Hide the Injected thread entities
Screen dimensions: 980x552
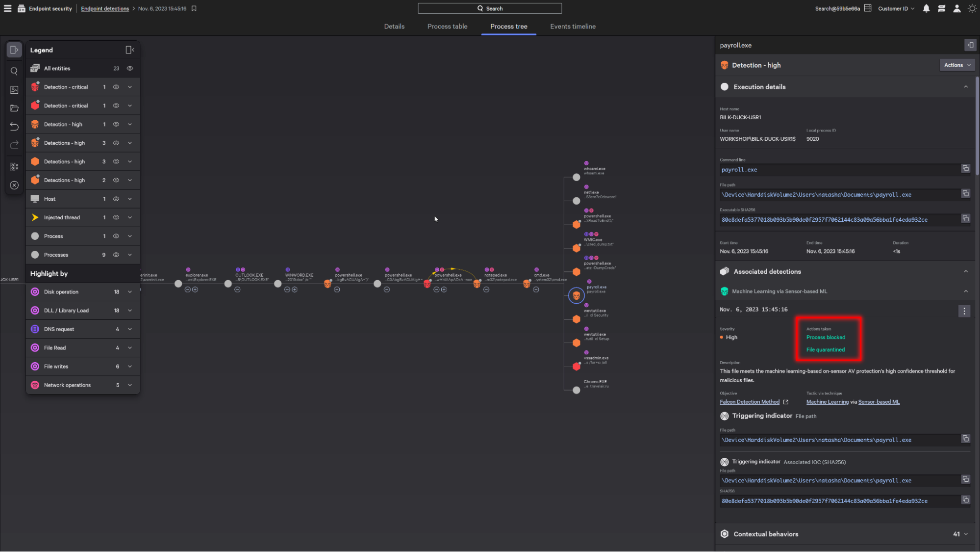point(116,217)
